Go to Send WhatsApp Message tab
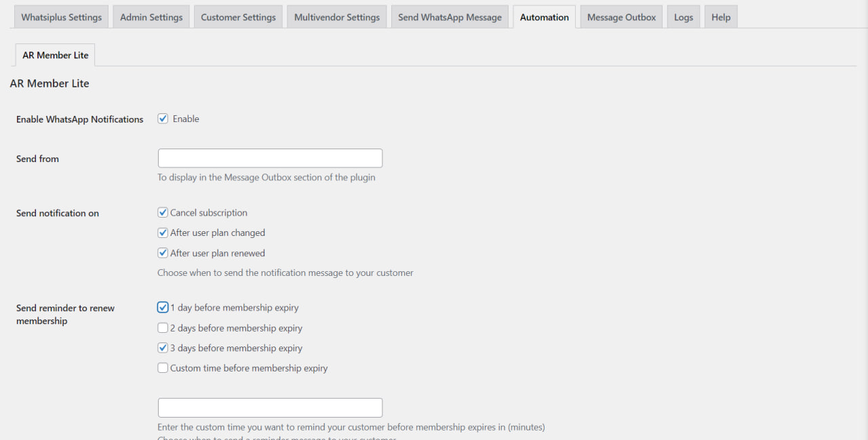Image resolution: width=868 pixels, height=440 pixels. point(449,16)
